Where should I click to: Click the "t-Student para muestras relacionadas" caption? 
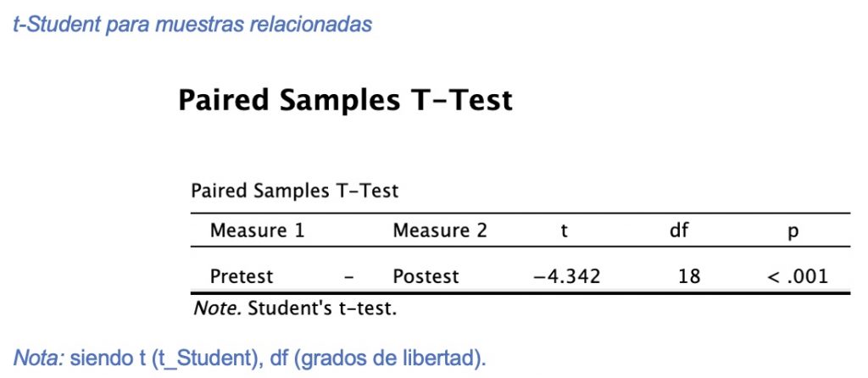(x=192, y=24)
